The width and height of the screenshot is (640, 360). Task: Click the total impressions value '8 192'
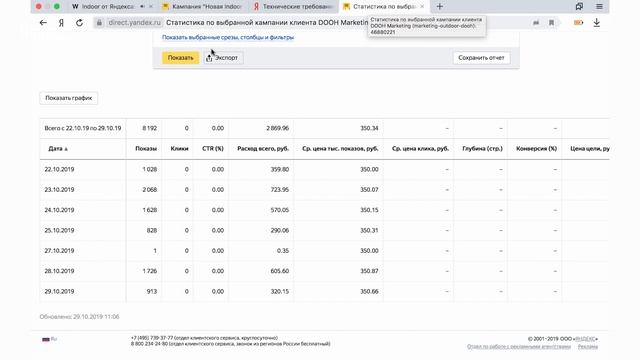click(x=149, y=128)
